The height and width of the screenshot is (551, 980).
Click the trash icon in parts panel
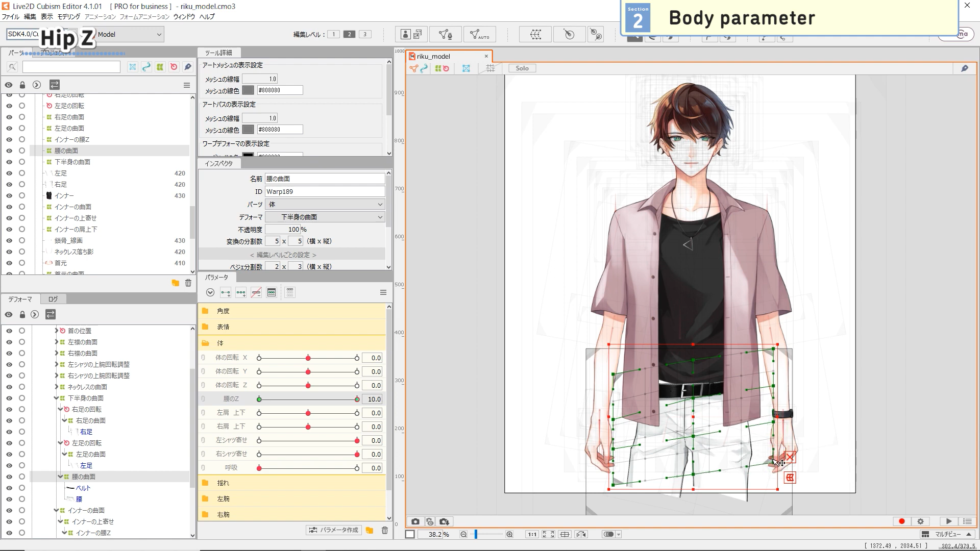tap(188, 283)
